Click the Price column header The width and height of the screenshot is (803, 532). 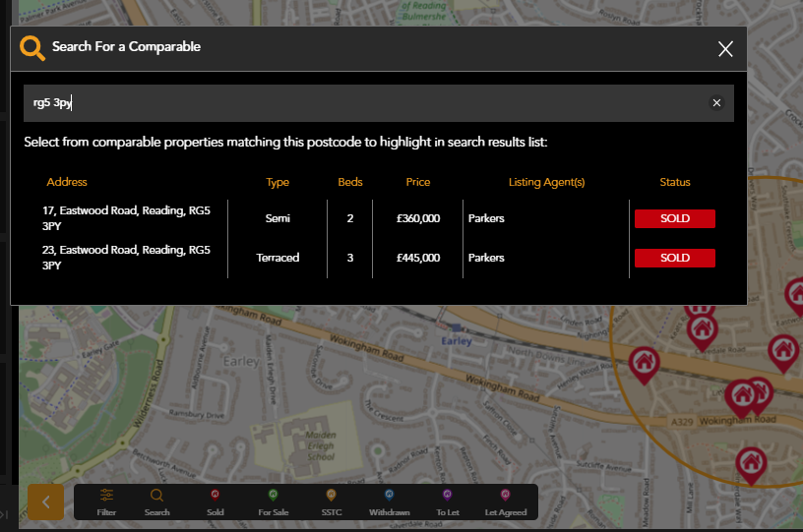[x=417, y=182]
